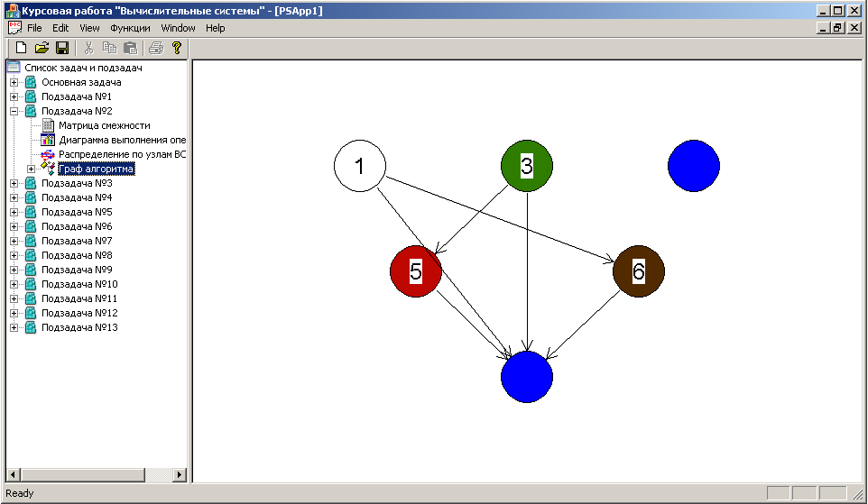The width and height of the screenshot is (868, 504).
Task: Select the Подзадача №11 label
Action: [x=79, y=298]
